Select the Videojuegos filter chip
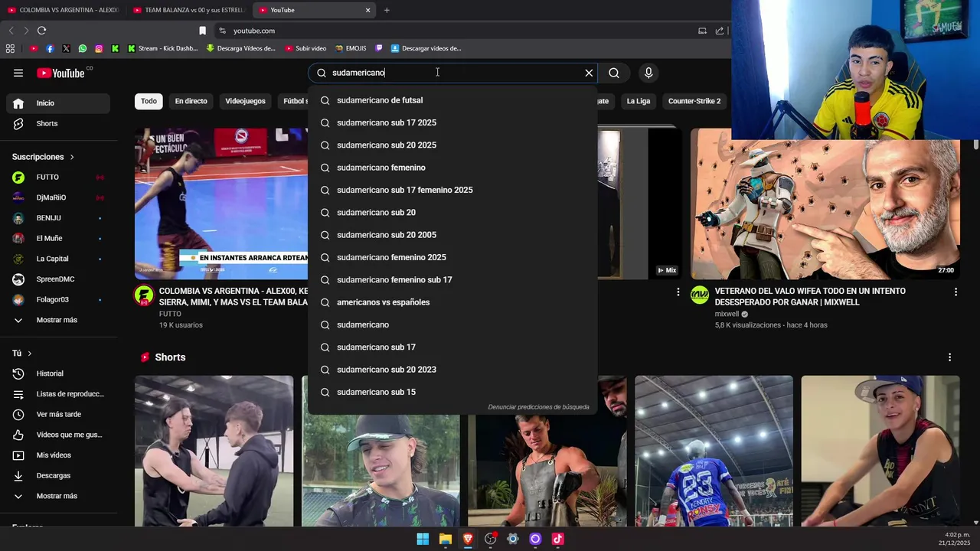 click(245, 101)
